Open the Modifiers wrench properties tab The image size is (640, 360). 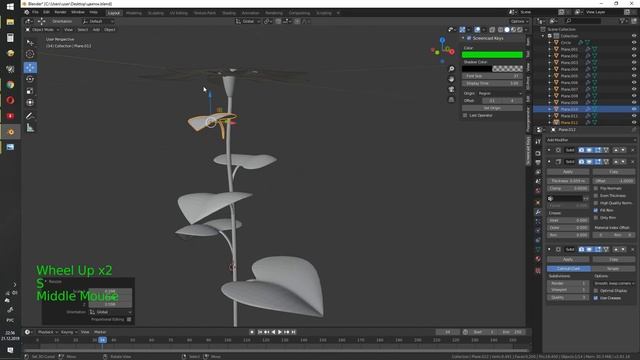pos(538,212)
